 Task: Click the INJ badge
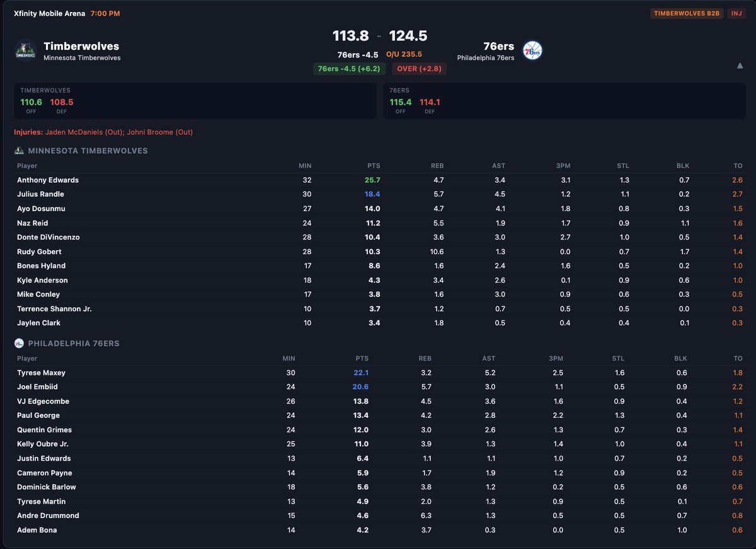pyautogui.click(x=735, y=13)
